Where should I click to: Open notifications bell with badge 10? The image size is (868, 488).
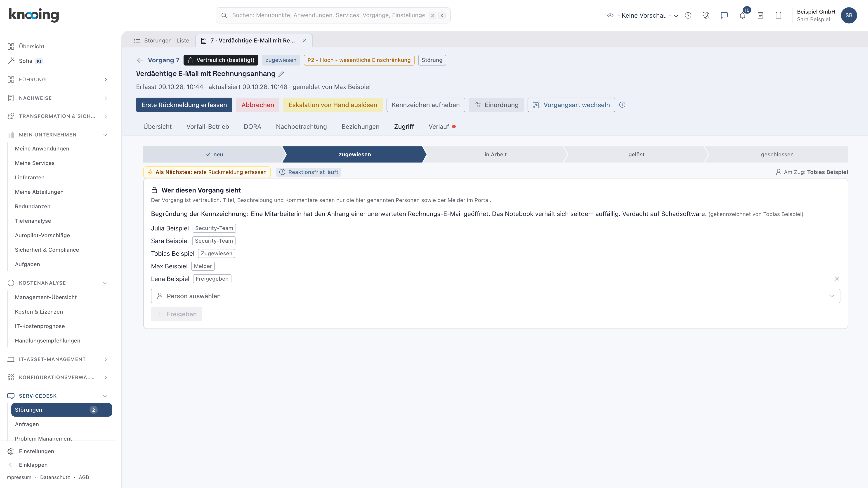point(742,15)
